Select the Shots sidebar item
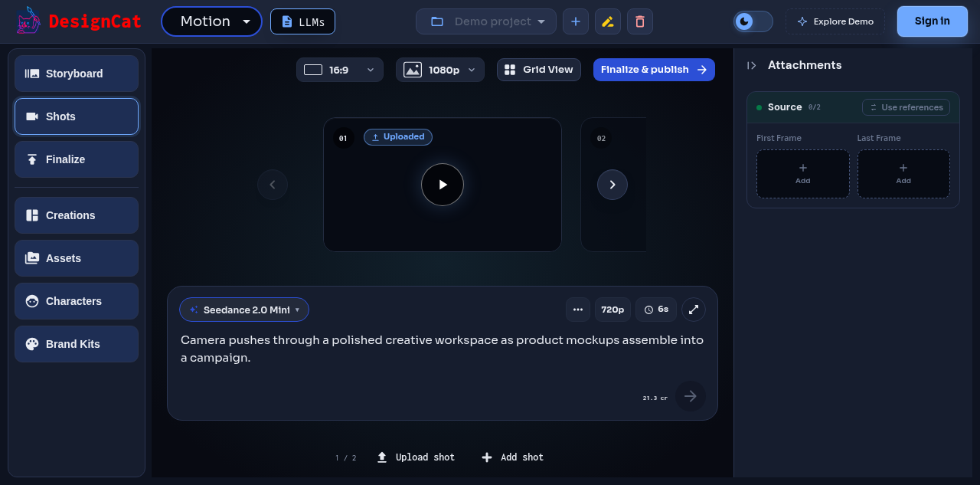This screenshot has width=980, height=485. point(77,116)
